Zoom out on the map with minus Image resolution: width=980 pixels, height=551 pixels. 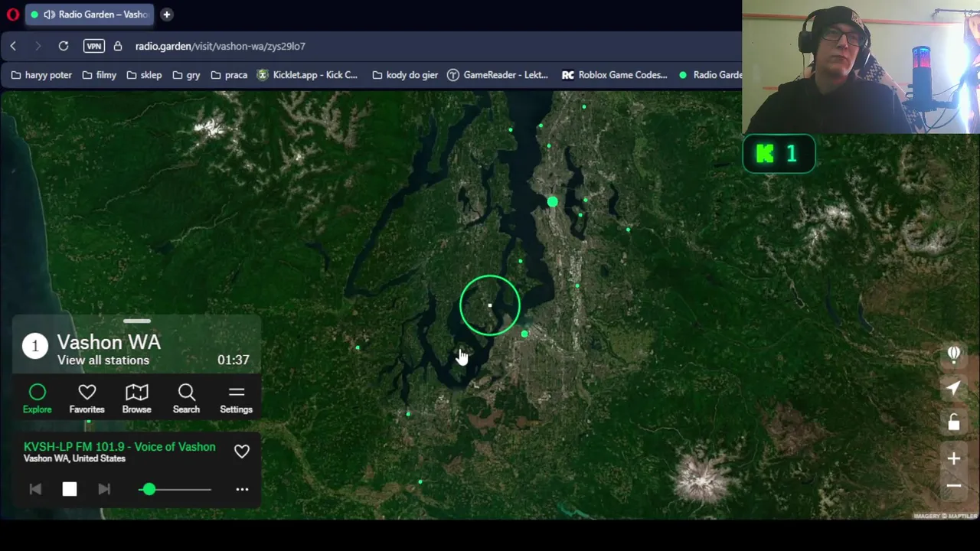coord(953,485)
